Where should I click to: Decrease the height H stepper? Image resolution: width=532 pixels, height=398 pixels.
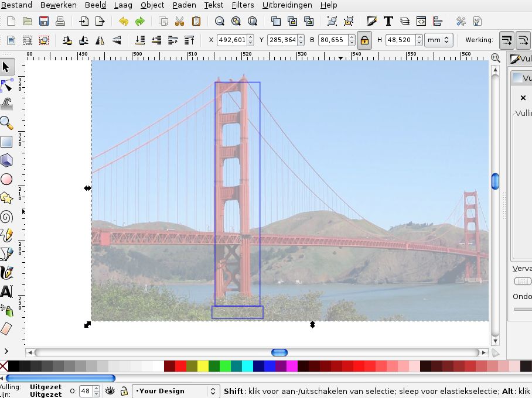pos(420,43)
